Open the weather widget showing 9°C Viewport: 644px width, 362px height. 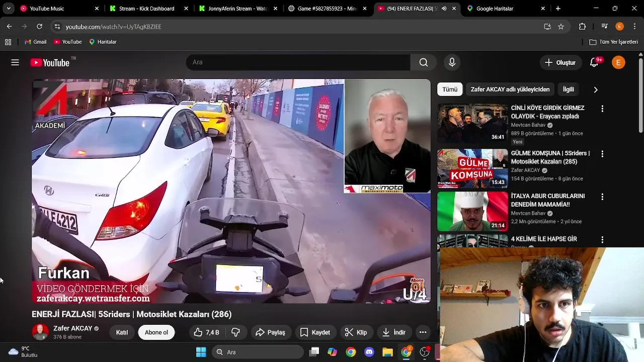coord(23,352)
